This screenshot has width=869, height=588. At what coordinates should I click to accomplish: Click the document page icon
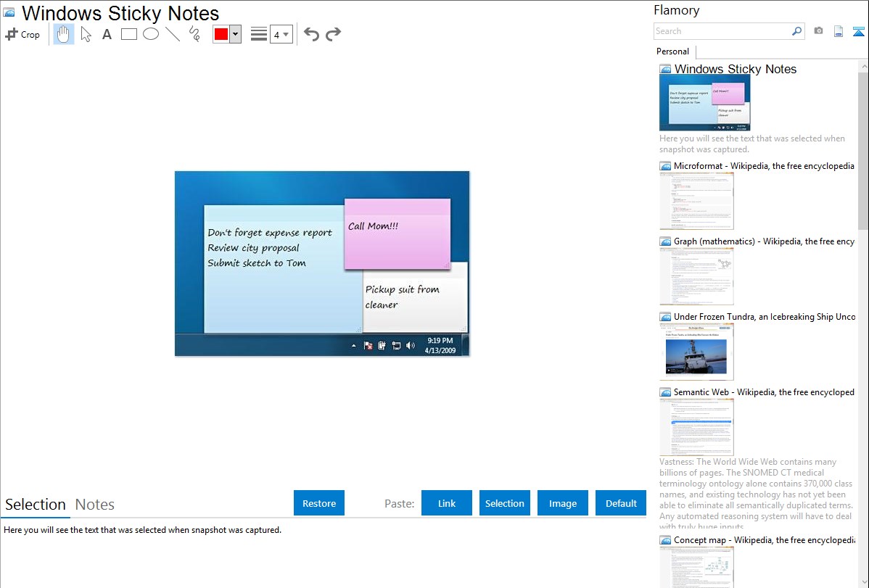tap(839, 31)
